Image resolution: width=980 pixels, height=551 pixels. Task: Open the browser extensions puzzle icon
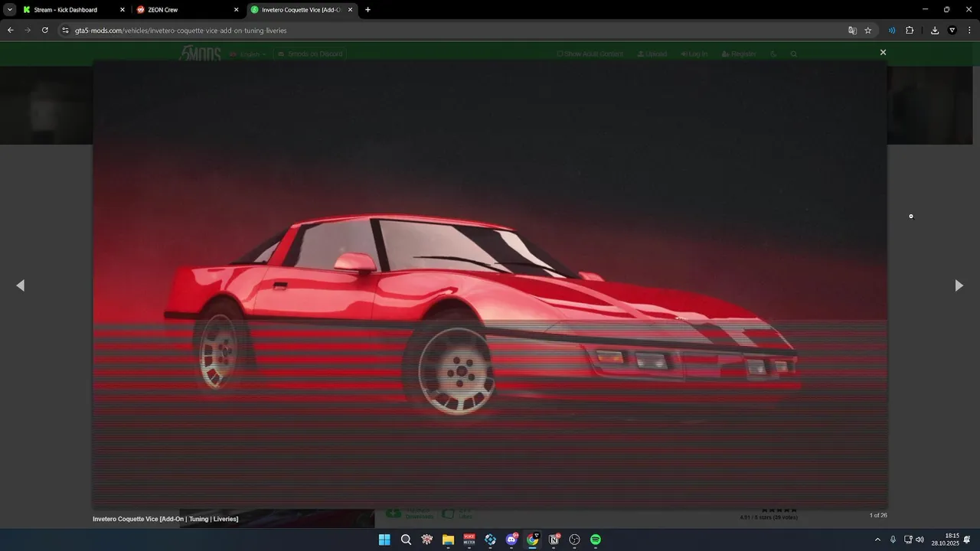(x=910, y=31)
